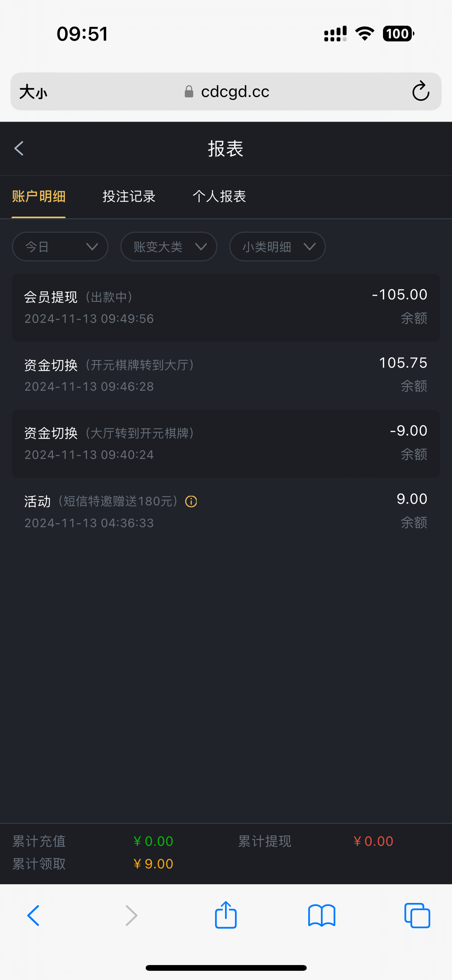Tap Safari's forward navigation arrow
The image size is (452, 980).
point(131,915)
